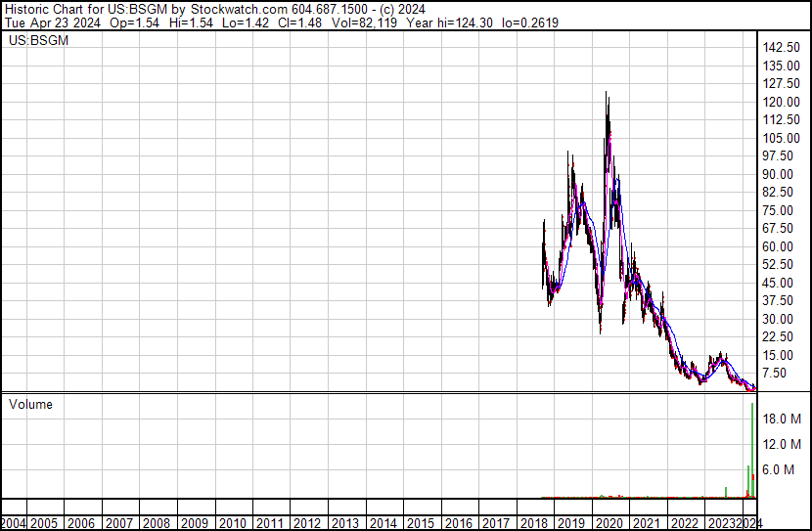Click the 67.50 price axis label
Image resolution: width=812 pixels, height=531 pixels.
(x=778, y=228)
